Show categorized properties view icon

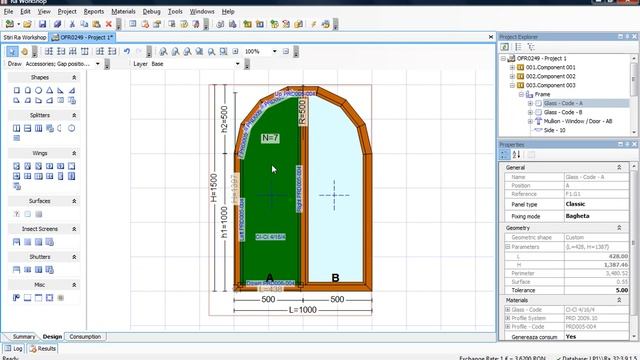(504, 155)
